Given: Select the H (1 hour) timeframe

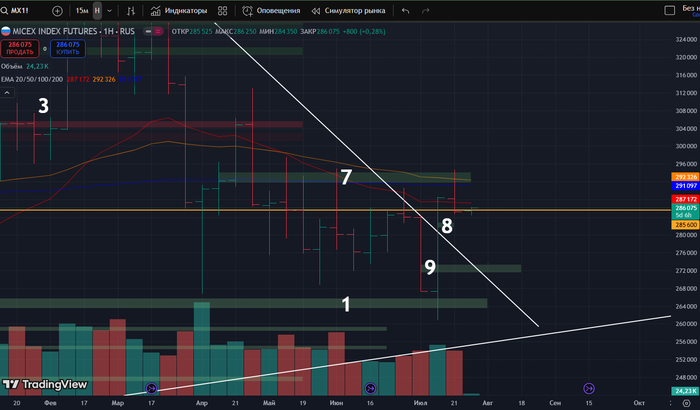Looking at the screenshot, I should pos(97,10).
